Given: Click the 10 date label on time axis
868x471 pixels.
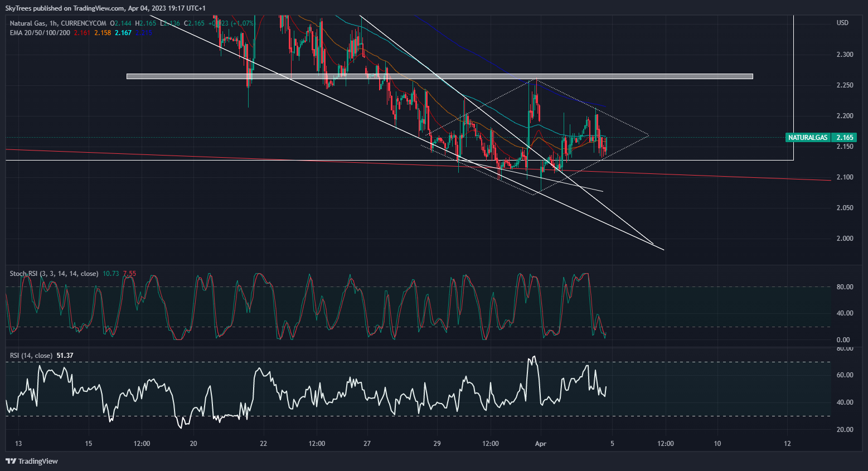Looking at the screenshot, I should [717, 444].
